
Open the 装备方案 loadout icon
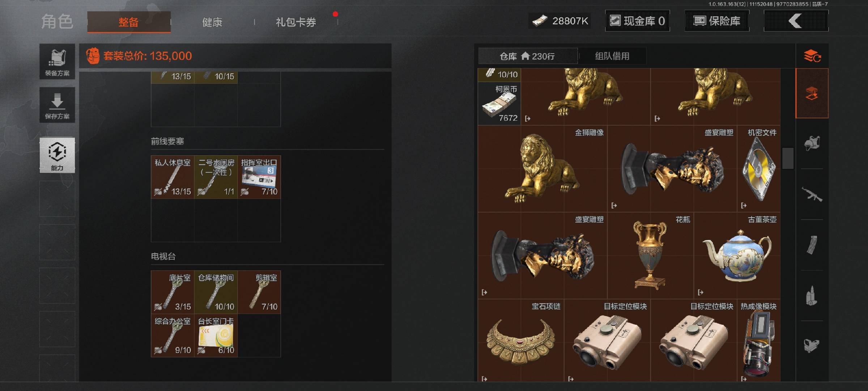tap(57, 62)
